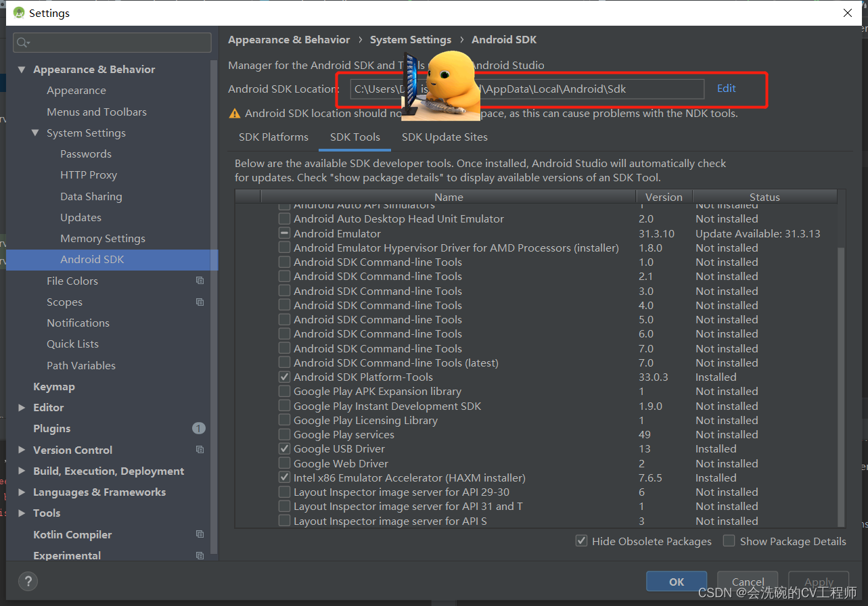Click the Android Studio logo in title bar

point(18,13)
